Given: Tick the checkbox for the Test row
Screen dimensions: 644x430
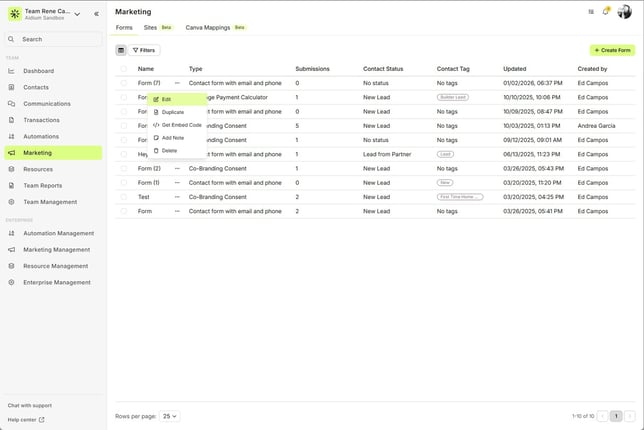Looking at the screenshot, I should [x=124, y=197].
